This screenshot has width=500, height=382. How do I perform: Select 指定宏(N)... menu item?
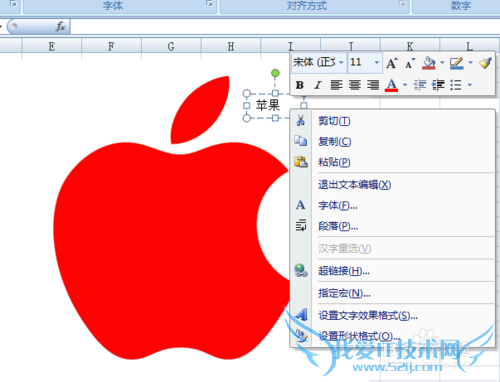(393, 293)
